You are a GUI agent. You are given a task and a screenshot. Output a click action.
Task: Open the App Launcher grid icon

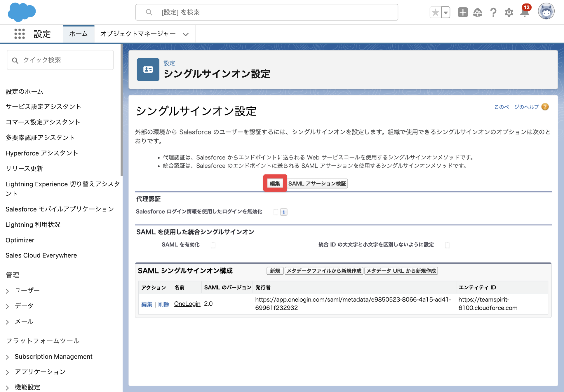click(20, 34)
